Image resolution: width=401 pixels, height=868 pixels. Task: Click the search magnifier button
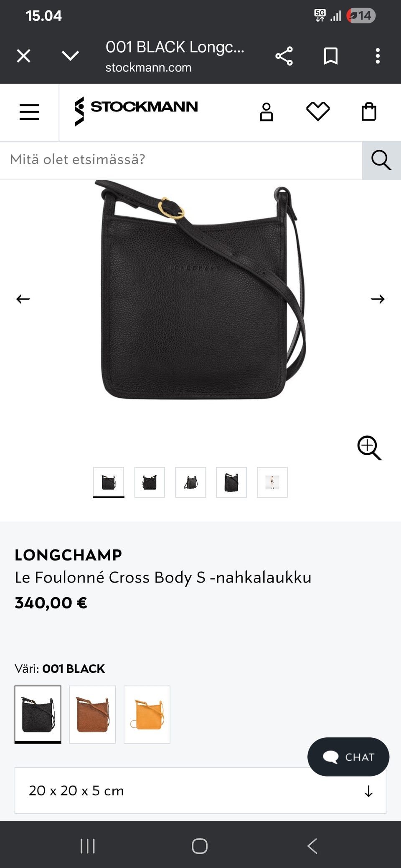coord(381,160)
